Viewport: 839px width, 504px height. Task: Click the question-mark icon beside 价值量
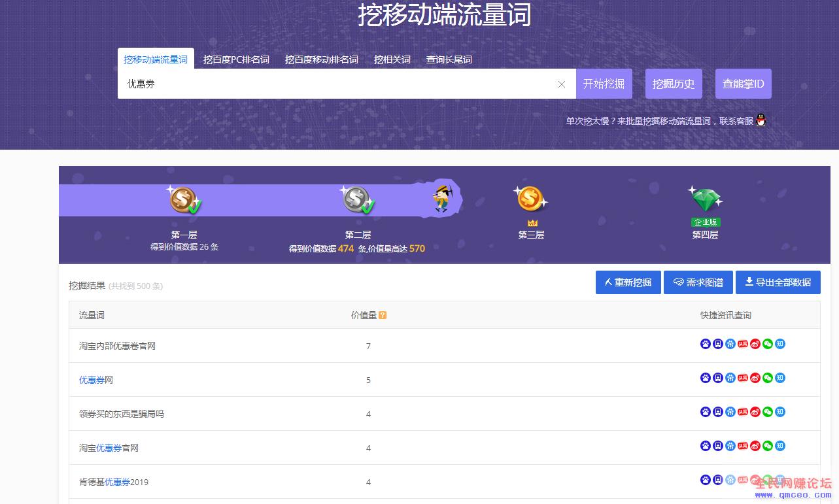[x=383, y=315]
